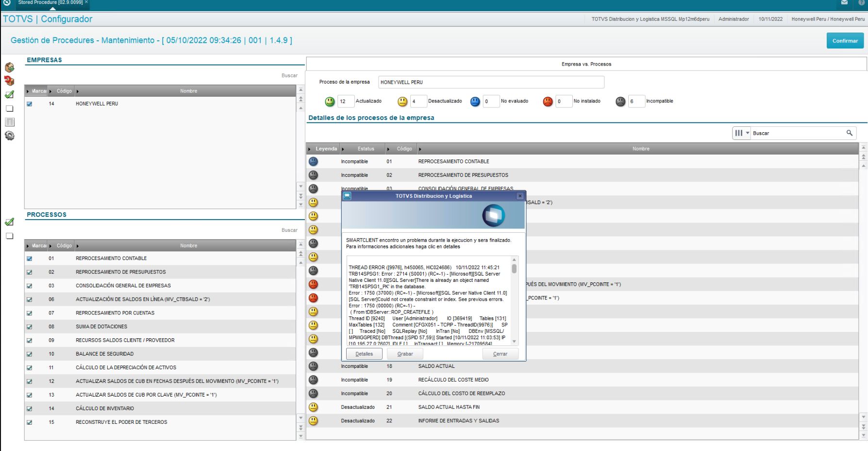Click the Buscar link above the Processos grid

pyautogui.click(x=289, y=230)
